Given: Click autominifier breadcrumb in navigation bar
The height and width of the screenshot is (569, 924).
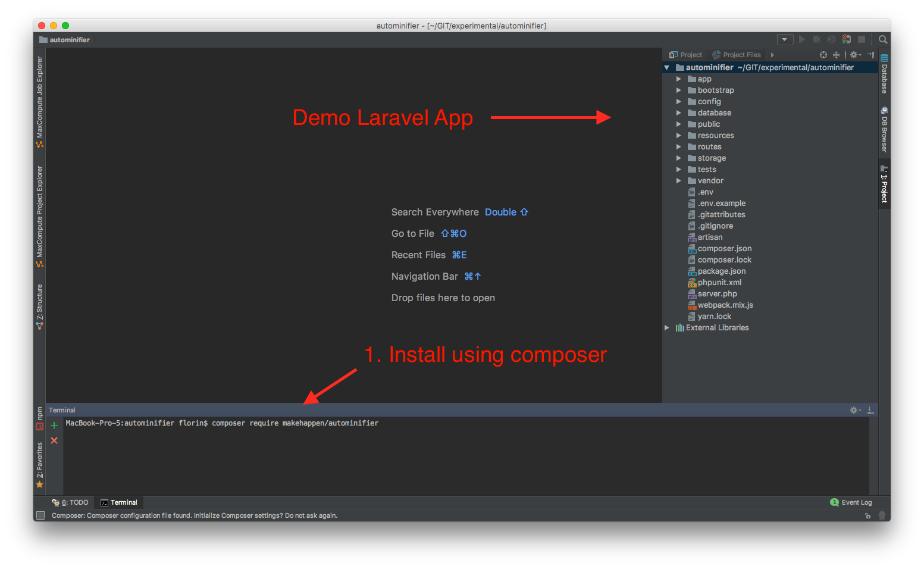Looking at the screenshot, I should pos(64,40).
